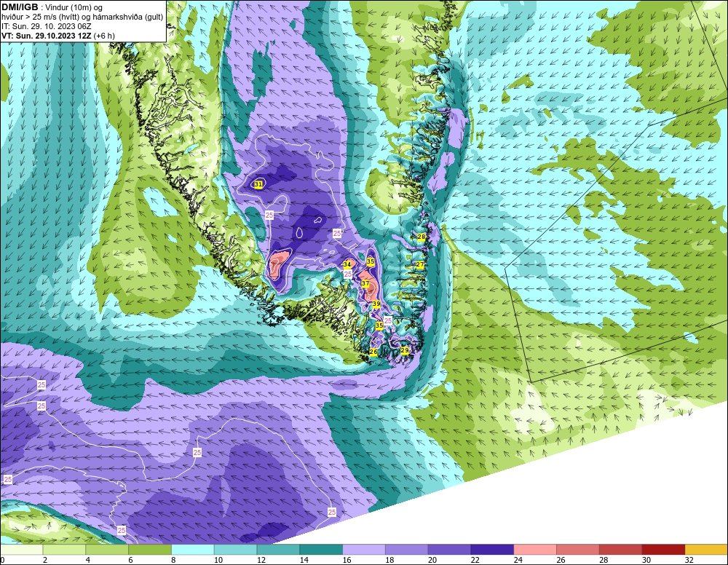Pick the 22–24 m/s dark indigo legend swatch
Screen dimensions: 728x565
pos(492,550)
